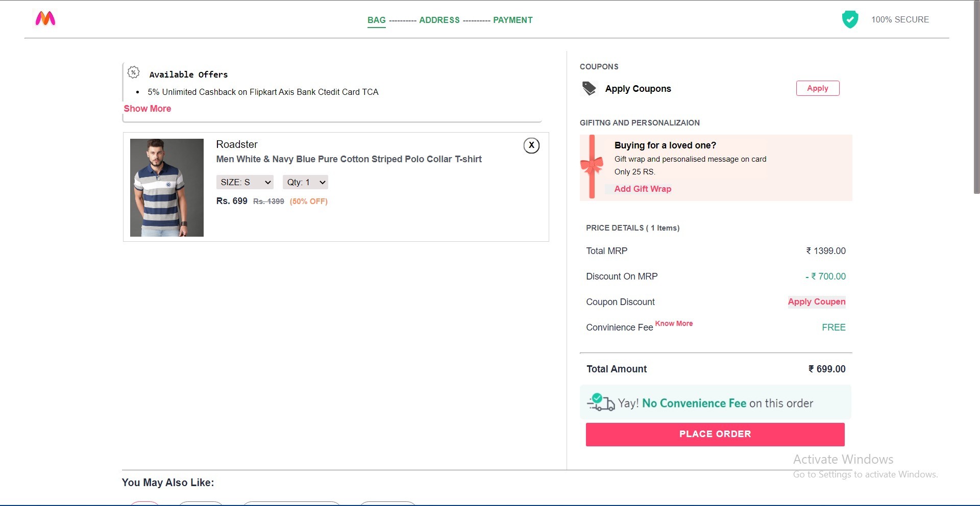Image resolution: width=980 pixels, height=506 pixels.
Task: Click the struck-through Rs. 1399 price
Action: click(x=268, y=201)
